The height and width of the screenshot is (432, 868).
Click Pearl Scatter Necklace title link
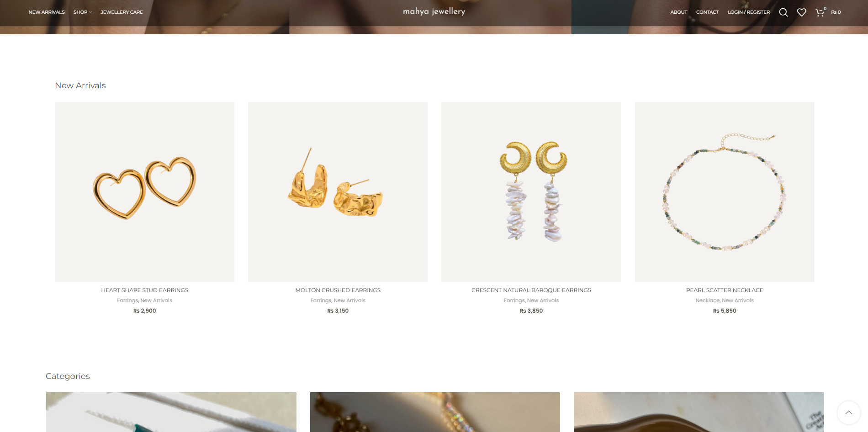[725, 290]
